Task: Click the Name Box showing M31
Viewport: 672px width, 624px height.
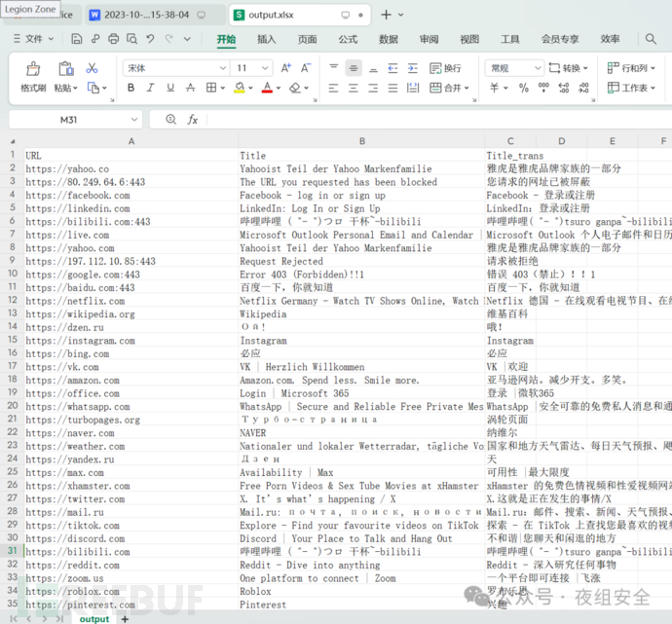Action: coord(68,119)
